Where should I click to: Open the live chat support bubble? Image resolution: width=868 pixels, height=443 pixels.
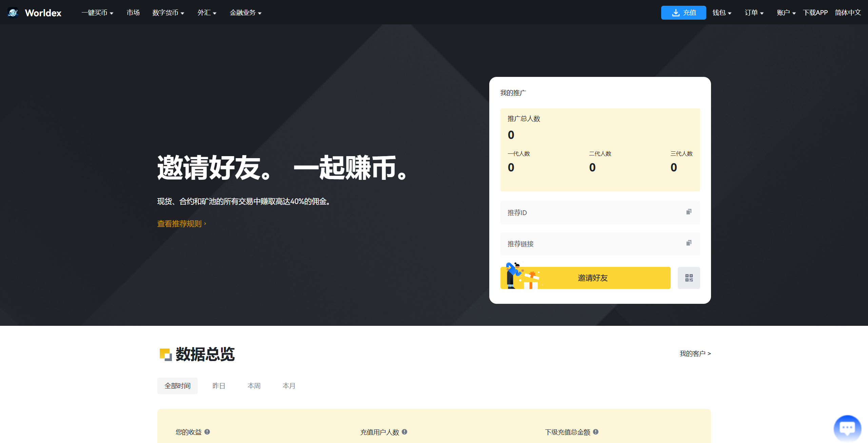click(x=847, y=428)
